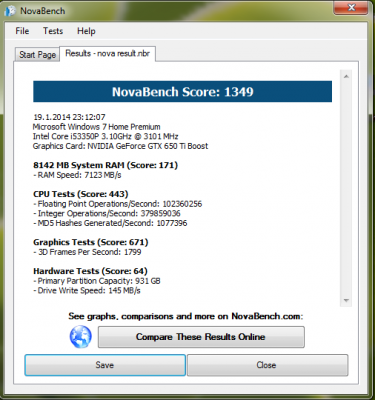This screenshot has width=375, height=400.
Task: Click the blue globe icon
Action: point(80,337)
